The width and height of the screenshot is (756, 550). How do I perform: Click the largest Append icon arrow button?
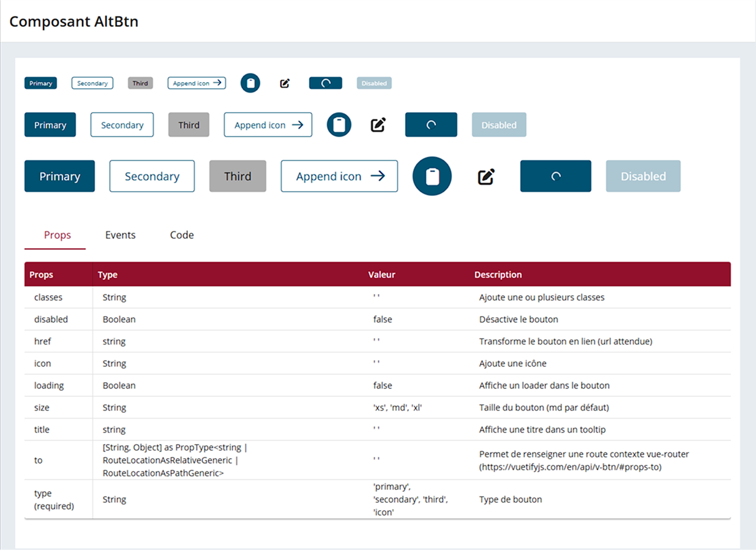[x=339, y=176]
